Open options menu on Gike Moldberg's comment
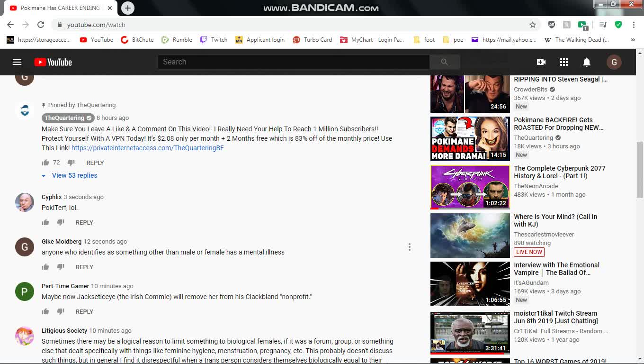This screenshot has width=644, height=364. tap(410, 247)
